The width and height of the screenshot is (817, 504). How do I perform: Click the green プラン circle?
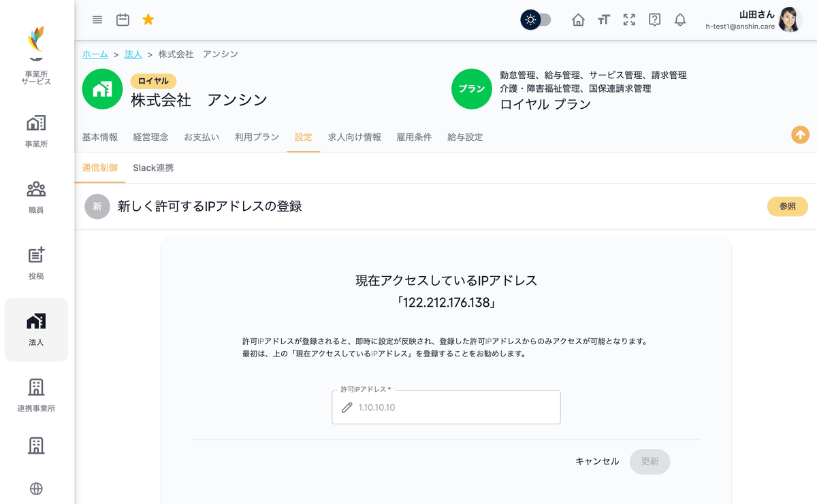(472, 89)
